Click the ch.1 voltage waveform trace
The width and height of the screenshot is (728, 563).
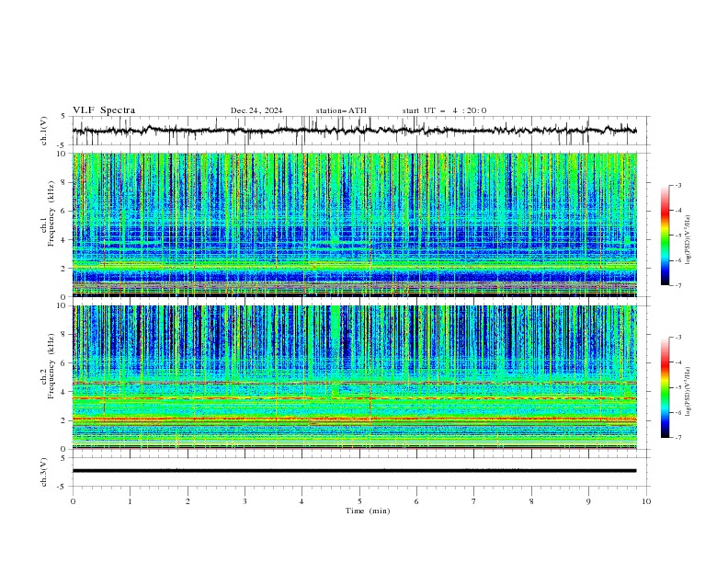354,131
